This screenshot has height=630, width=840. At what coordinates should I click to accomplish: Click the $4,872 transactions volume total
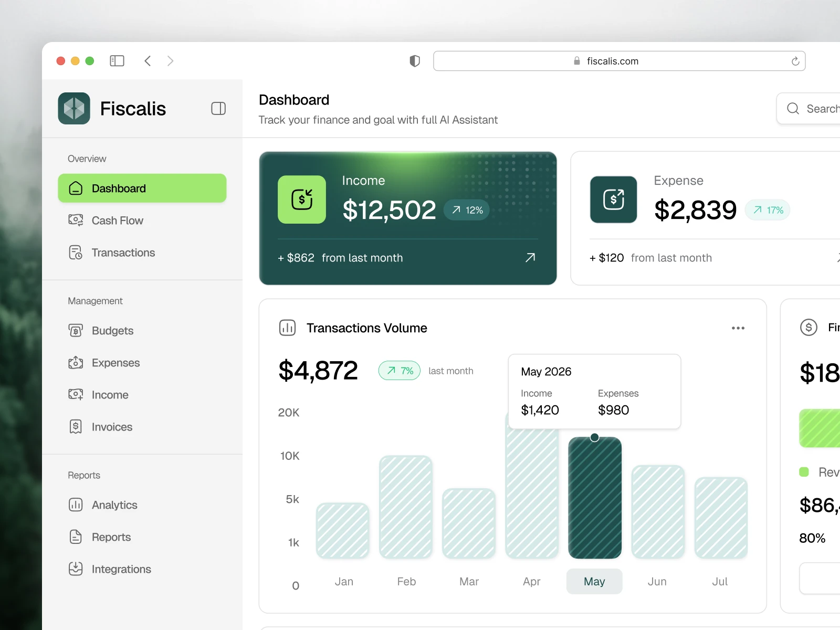click(x=318, y=371)
